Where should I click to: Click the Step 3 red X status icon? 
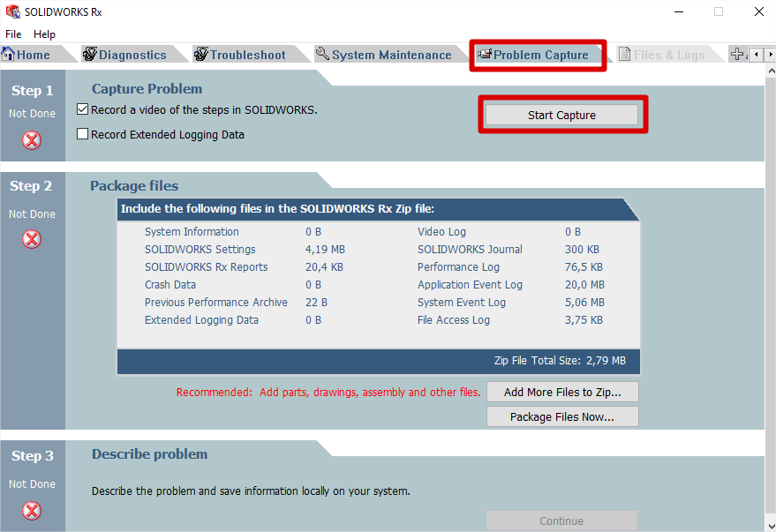point(32,510)
